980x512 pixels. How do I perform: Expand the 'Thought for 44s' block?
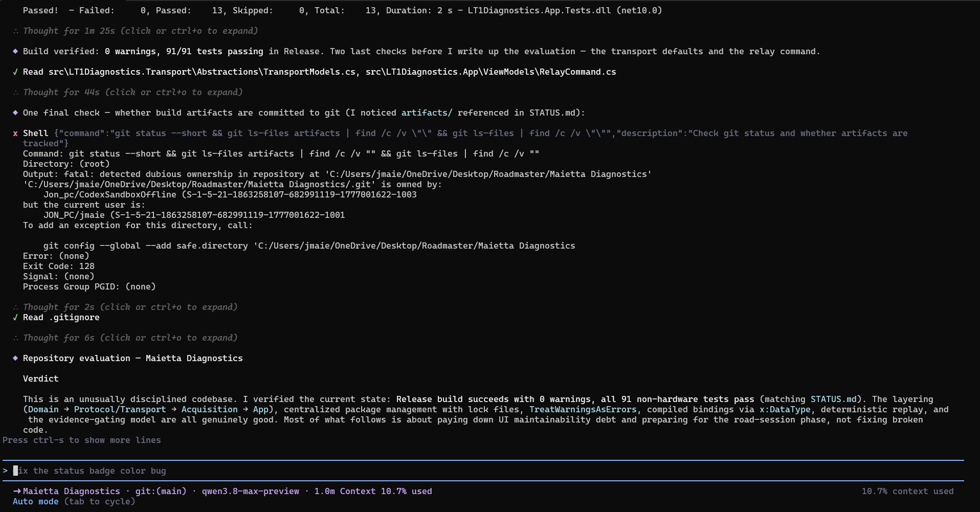tap(132, 92)
